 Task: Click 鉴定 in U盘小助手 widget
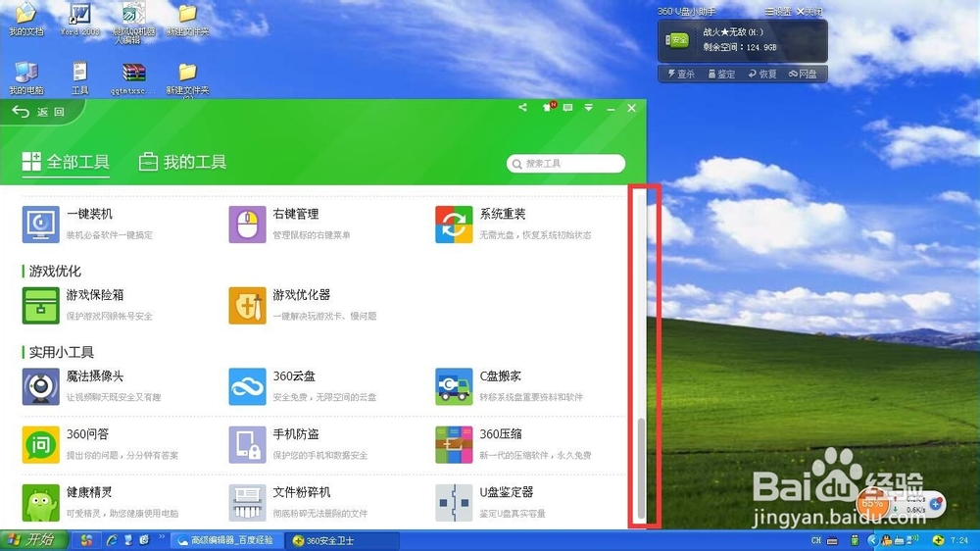721,74
